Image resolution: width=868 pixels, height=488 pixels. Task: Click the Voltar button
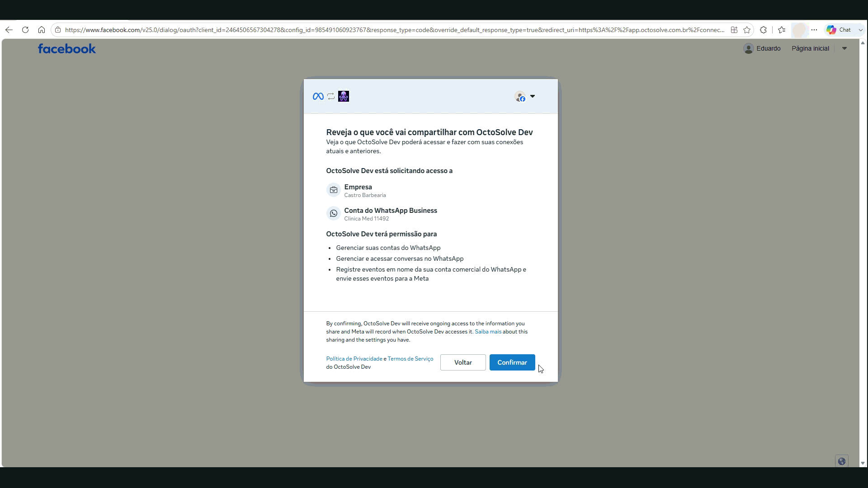(x=463, y=362)
